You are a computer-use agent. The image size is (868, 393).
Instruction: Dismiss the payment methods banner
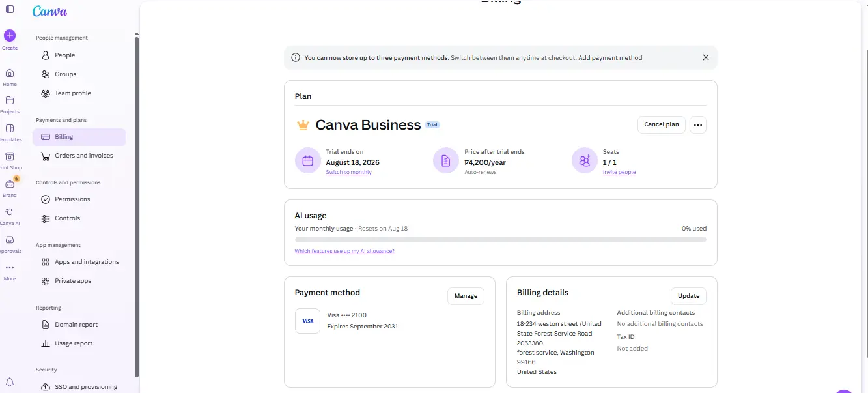click(706, 57)
